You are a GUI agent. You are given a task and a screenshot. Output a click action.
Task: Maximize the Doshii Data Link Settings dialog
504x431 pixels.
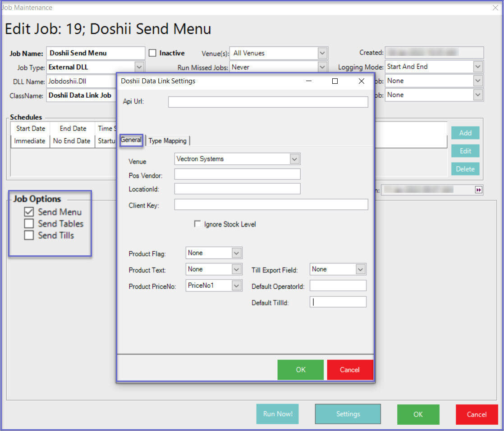click(334, 81)
